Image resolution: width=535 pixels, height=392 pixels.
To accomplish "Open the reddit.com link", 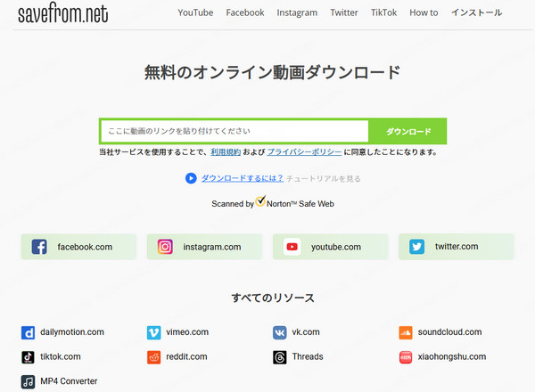I will (x=186, y=356).
